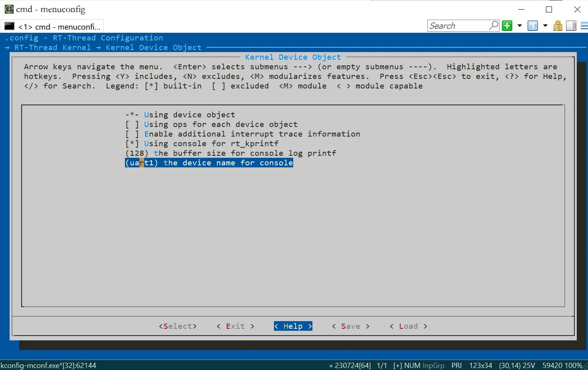Select '(uart1) the device name for console'
Image resolution: width=588 pixels, height=370 pixels.
click(209, 163)
